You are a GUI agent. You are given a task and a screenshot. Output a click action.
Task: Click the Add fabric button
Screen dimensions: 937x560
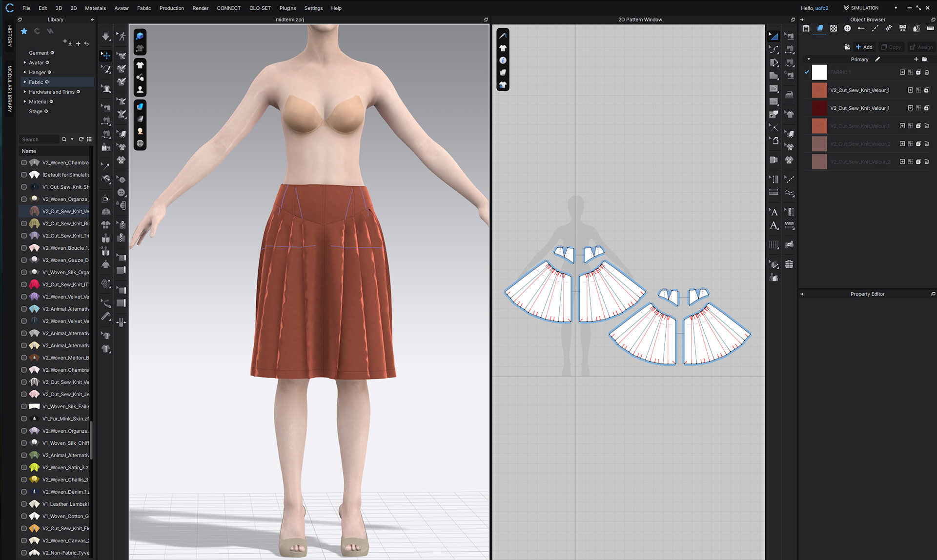[x=864, y=47]
